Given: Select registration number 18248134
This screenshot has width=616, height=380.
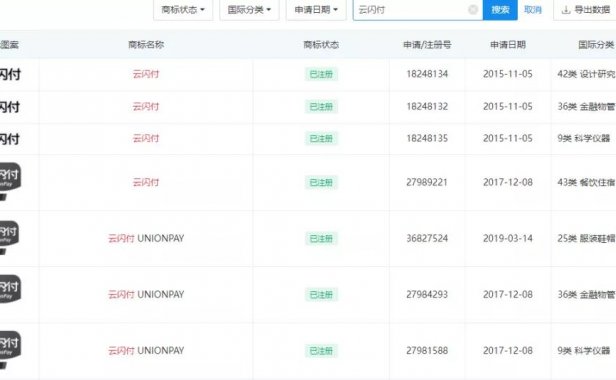Looking at the screenshot, I should tap(427, 74).
